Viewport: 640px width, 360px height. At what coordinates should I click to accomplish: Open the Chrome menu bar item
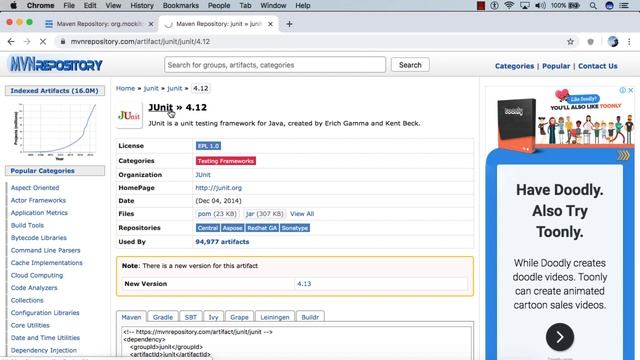point(40,5)
